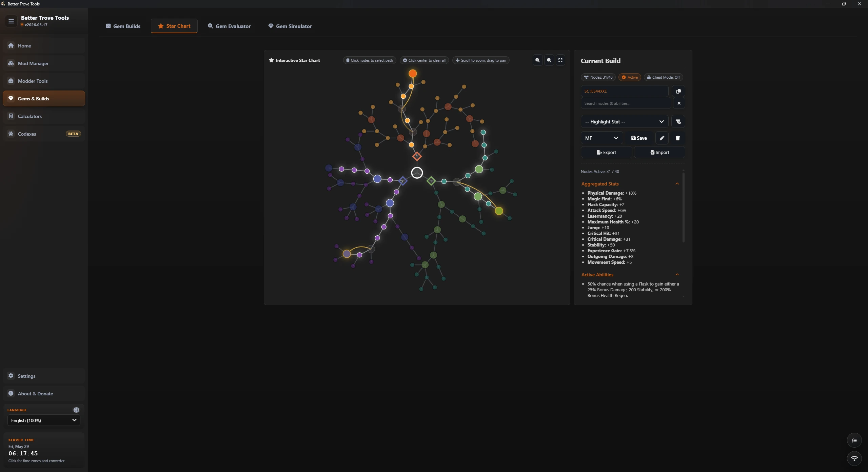868x472 pixels.
Task: Open the checklist floating button
Action: pos(854,440)
